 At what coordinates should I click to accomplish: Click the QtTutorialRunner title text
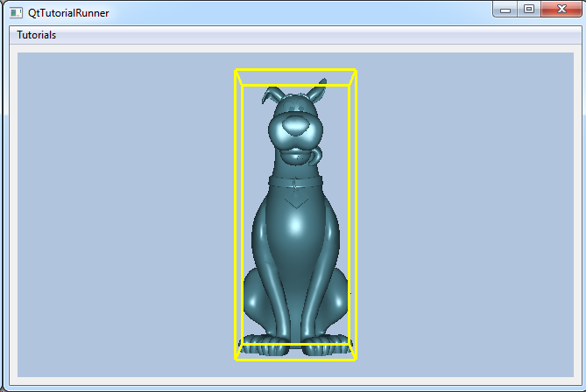point(69,13)
